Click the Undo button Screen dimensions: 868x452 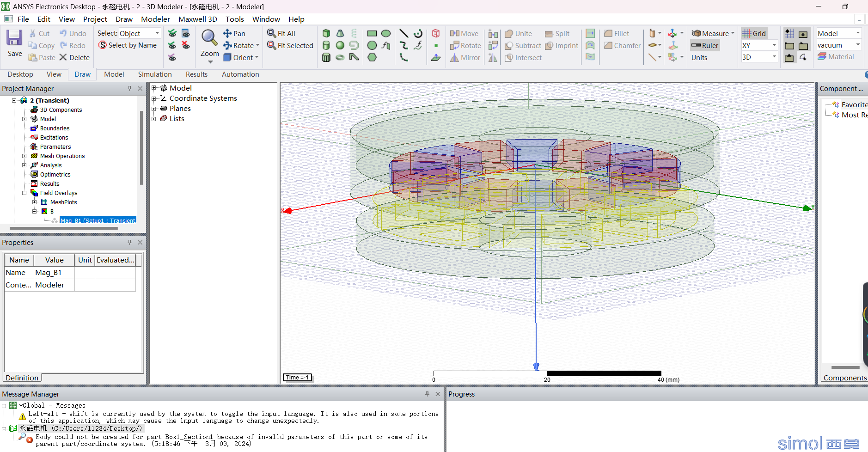coord(73,33)
